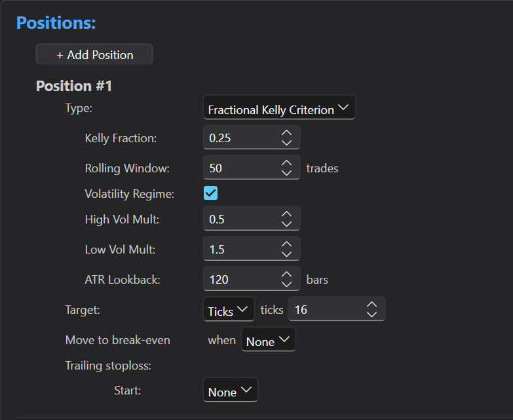513x420 pixels.
Task: Increase Kelly Fraction with up arrow
Action: 286,133
